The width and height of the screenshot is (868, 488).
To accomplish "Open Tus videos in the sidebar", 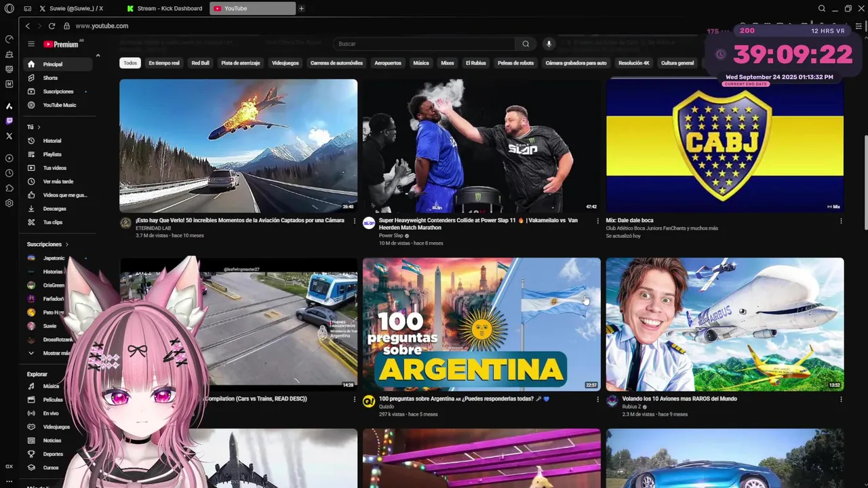I will [59, 168].
